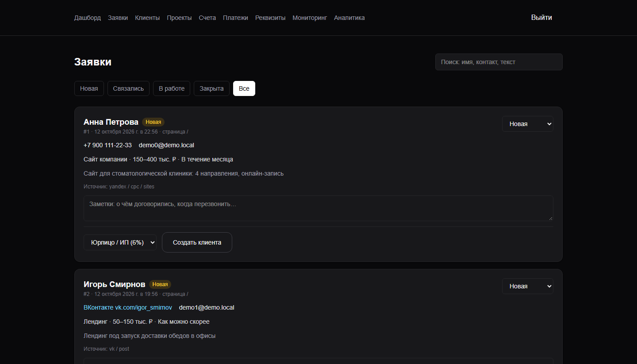
Task: Focus the search field for имя, контакт, текст
Action: pyautogui.click(x=499, y=62)
